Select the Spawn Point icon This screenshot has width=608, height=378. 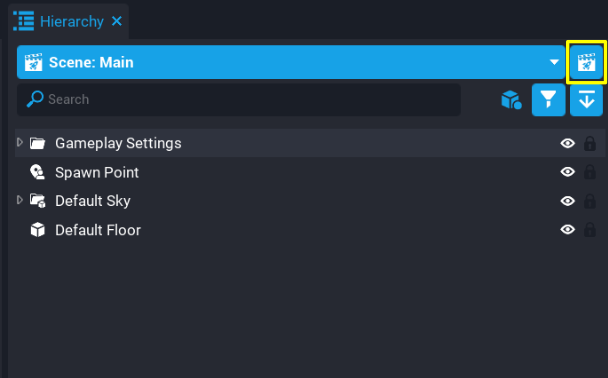38,172
